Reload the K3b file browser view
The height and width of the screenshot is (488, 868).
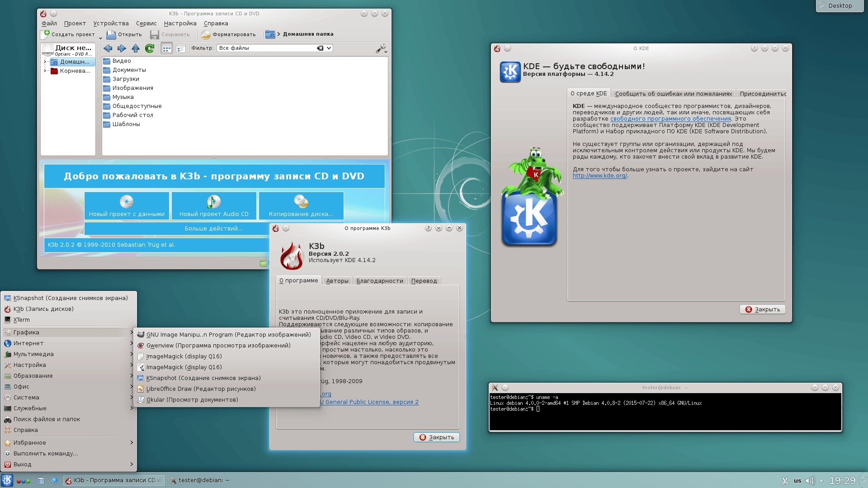tap(150, 48)
